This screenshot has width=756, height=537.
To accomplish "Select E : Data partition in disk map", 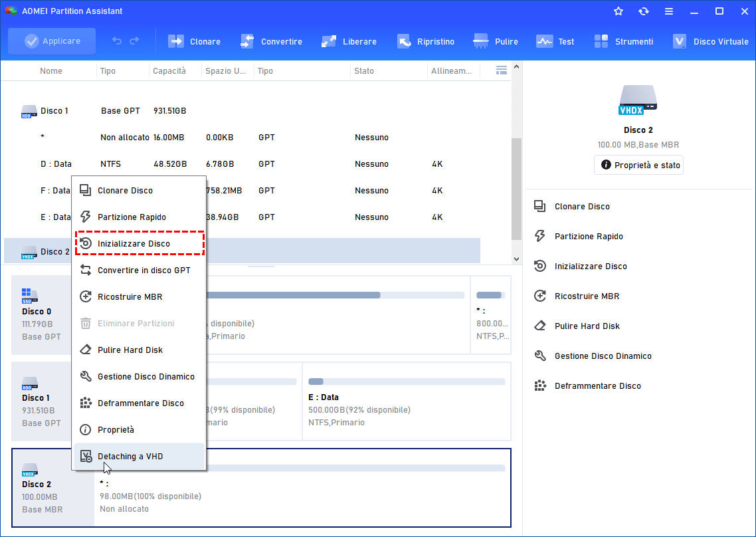I will tap(407, 401).
